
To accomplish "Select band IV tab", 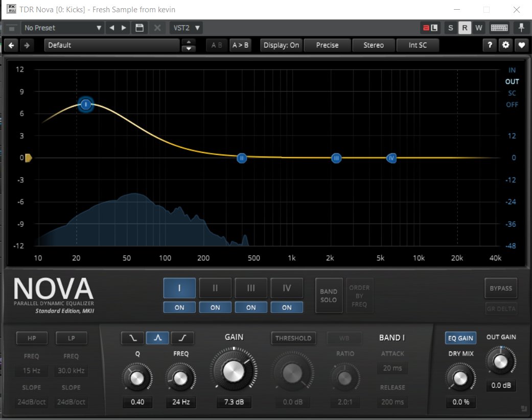I will (x=287, y=288).
